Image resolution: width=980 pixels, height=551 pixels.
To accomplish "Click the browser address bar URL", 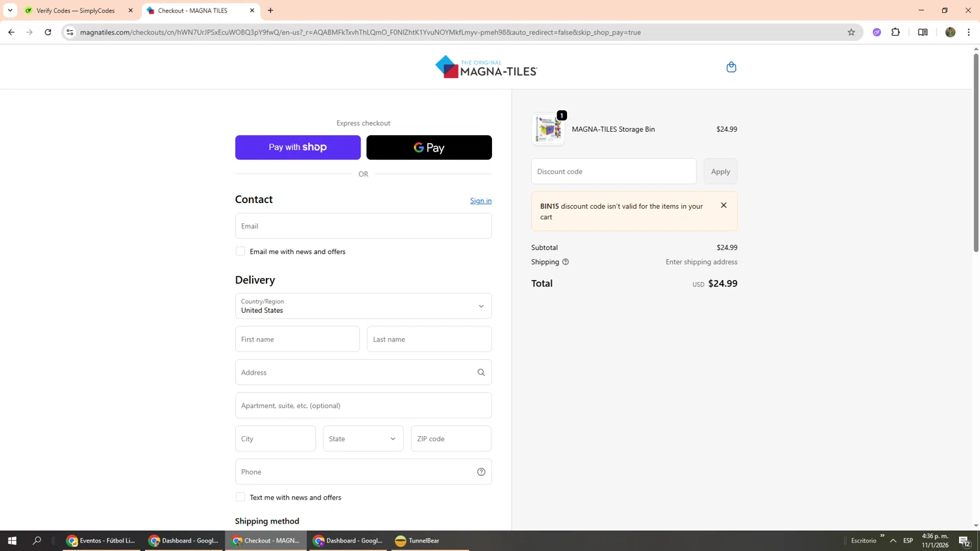I will pos(360,32).
